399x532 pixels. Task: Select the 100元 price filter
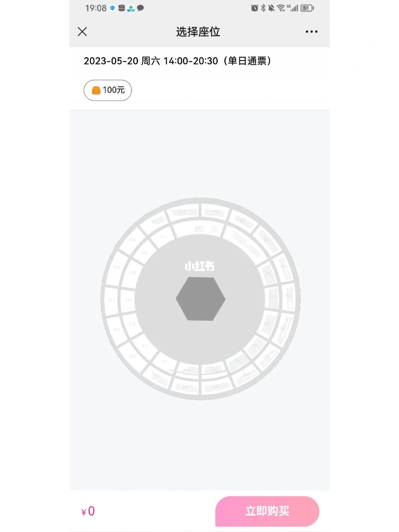pyautogui.click(x=108, y=90)
